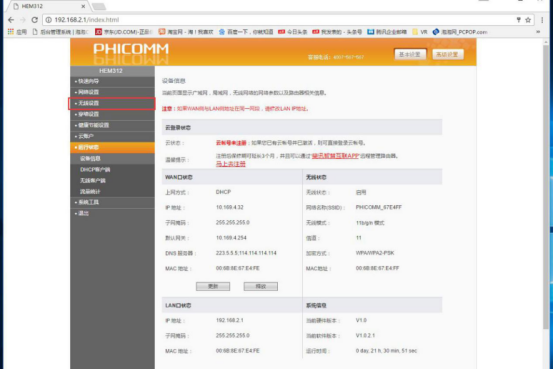
Task: Expand 无线设置 in the sidebar
Action: [112, 103]
